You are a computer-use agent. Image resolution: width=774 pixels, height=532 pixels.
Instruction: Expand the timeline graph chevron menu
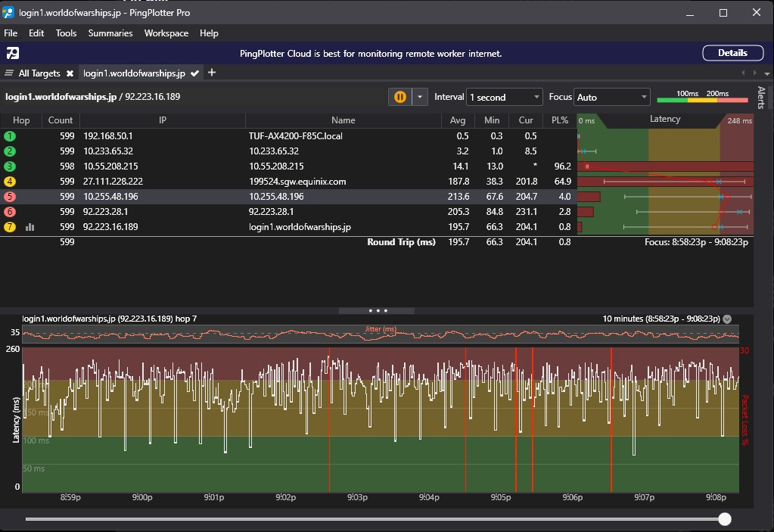[x=727, y=319]
